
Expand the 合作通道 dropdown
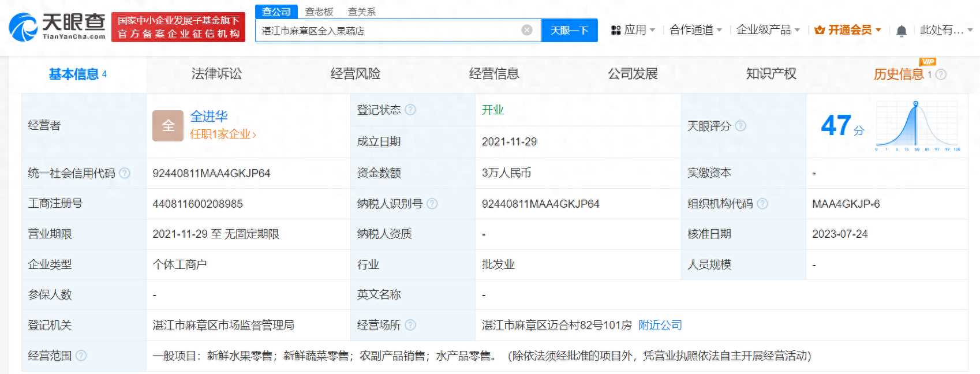click(695, 30)
